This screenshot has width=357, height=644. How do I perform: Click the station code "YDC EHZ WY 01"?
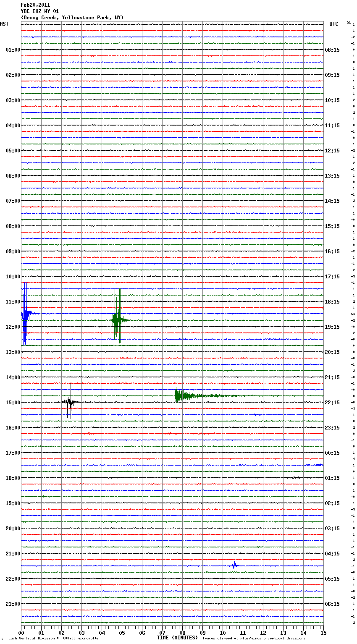pos(40,11)
